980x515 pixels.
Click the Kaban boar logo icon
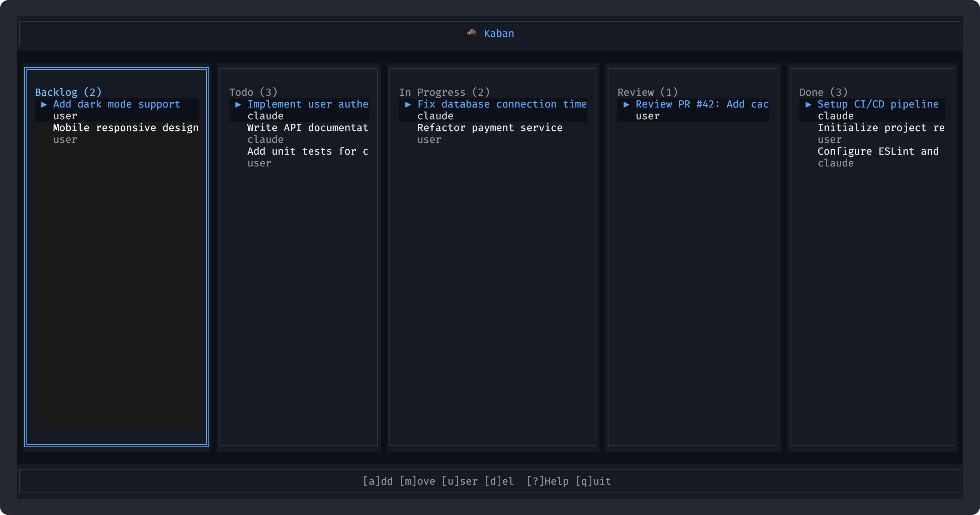click(471, 33)
